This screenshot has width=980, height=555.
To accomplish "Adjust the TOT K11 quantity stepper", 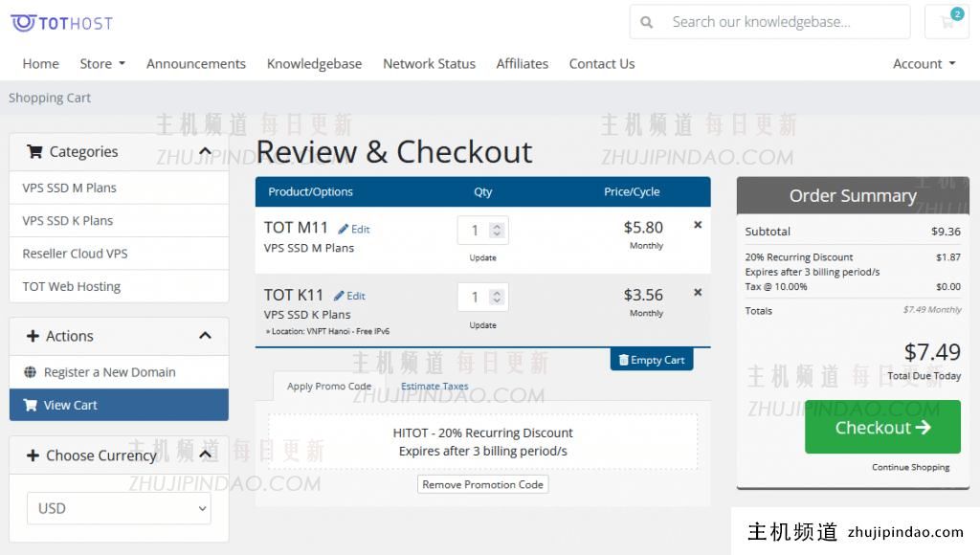I will coord(497,297).
